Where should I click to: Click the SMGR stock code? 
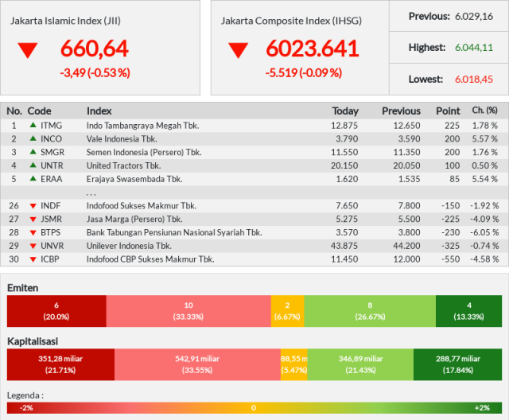click(52, 152)
